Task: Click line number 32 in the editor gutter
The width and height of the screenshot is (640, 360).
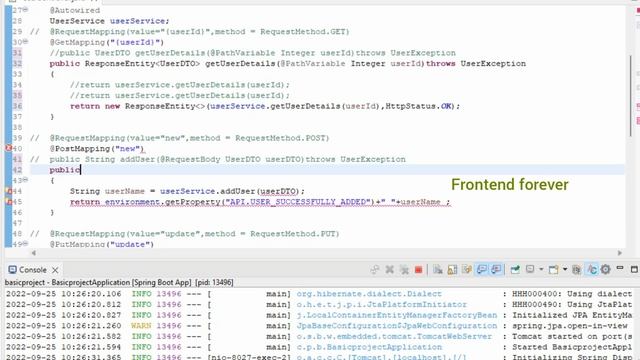Action: (x=17, y=63)
